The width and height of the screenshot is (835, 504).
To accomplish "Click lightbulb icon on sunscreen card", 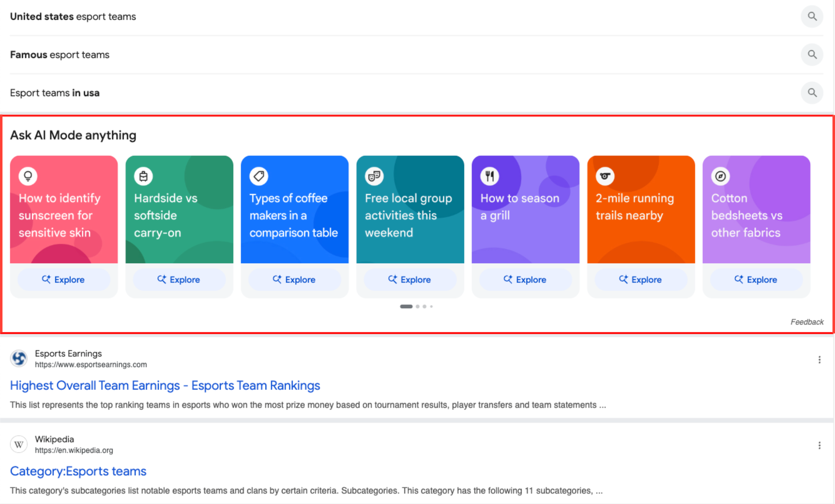I will click(28, 176).
